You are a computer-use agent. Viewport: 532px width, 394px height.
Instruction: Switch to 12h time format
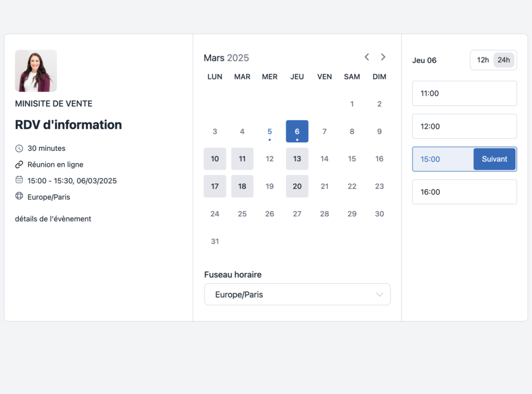483,60
